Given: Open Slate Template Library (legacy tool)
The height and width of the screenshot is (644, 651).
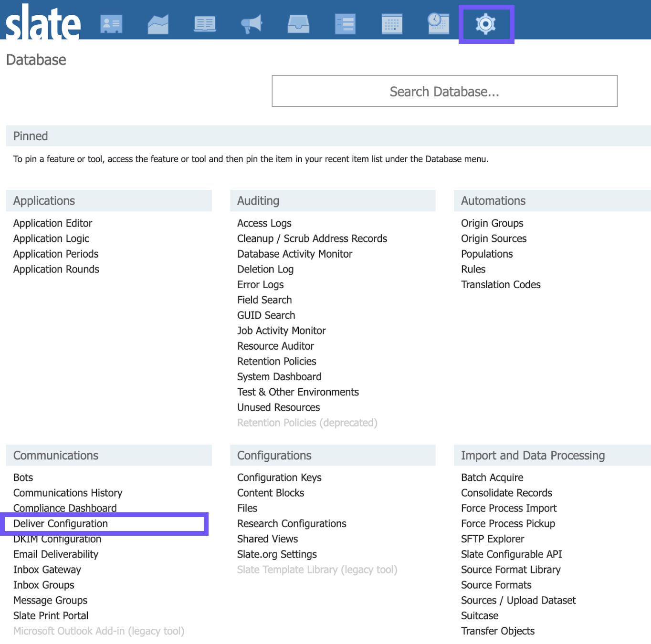Looking at the screenshot, I should [317, 570].
